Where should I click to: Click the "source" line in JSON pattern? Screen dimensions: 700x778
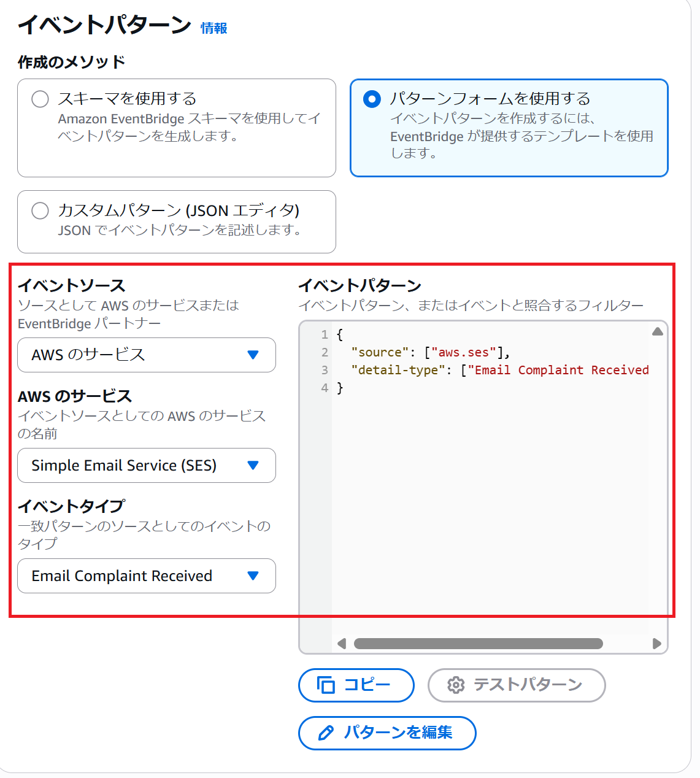(x=429, y=352)
